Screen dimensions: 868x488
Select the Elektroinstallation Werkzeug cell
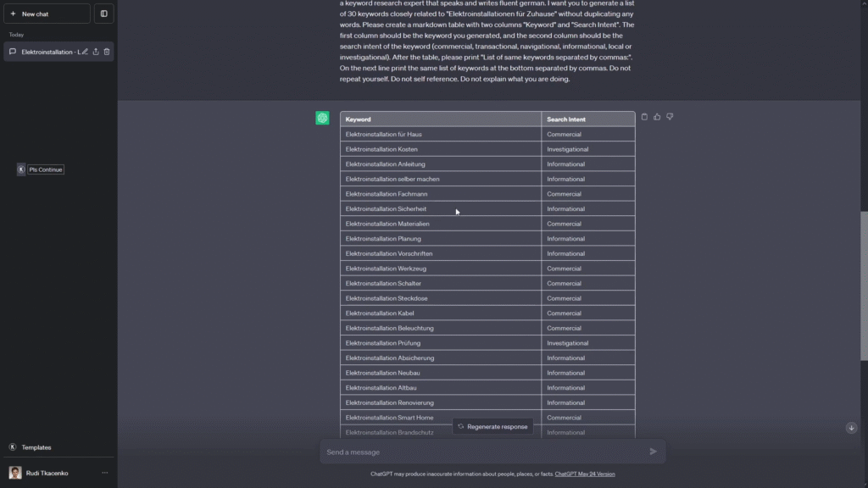coord(441,269)
